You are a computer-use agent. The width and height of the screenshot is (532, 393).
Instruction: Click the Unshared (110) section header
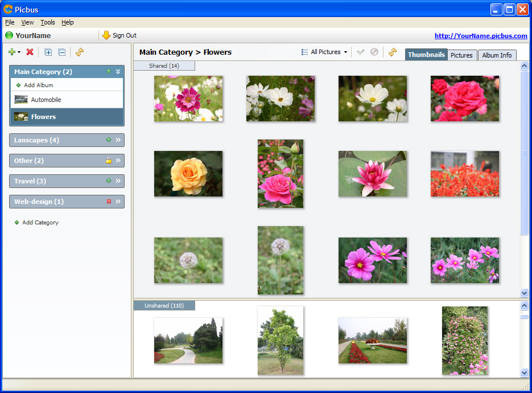[164, 305]
